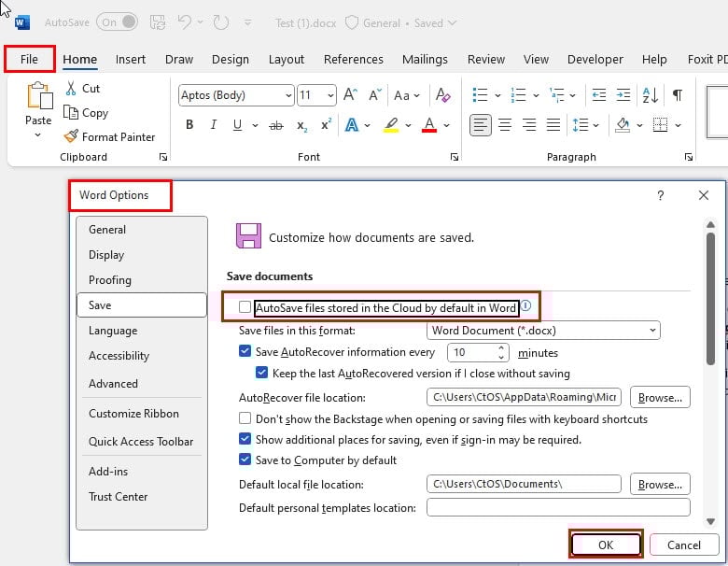Toggle Italic formatting
Viewport: 728px width, 566px height.
tap(213, 124)
